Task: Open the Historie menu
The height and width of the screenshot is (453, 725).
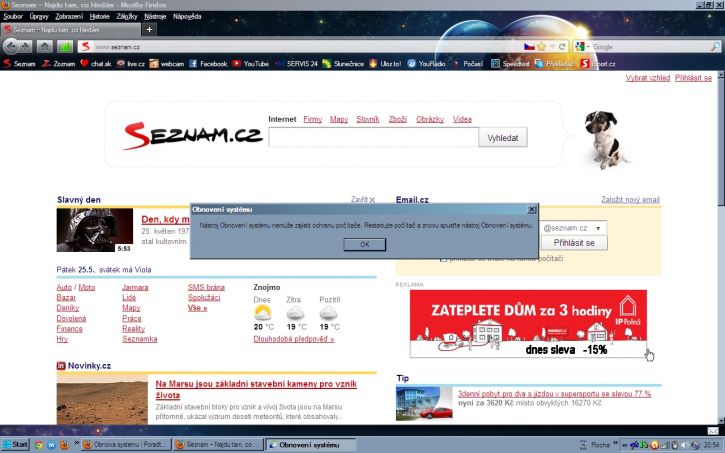Action: pyautogui.click(x=100, y=16)
